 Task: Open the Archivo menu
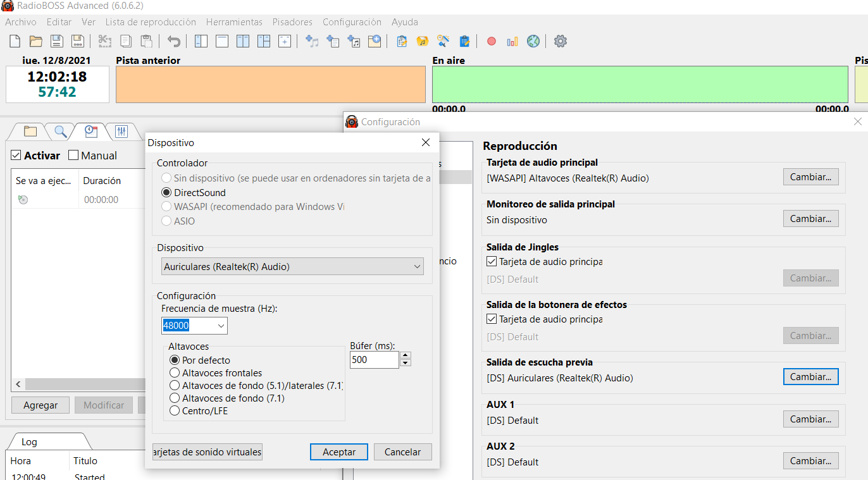pos(21,22)
